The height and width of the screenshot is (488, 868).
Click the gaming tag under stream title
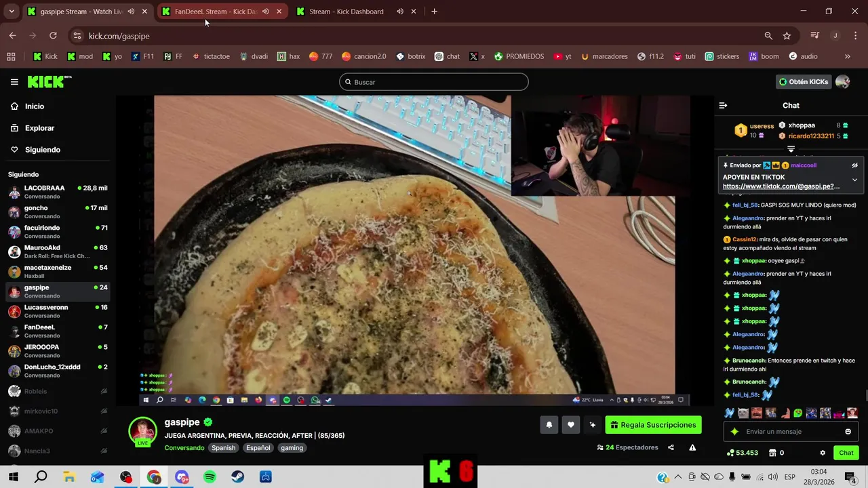(292, 448)
